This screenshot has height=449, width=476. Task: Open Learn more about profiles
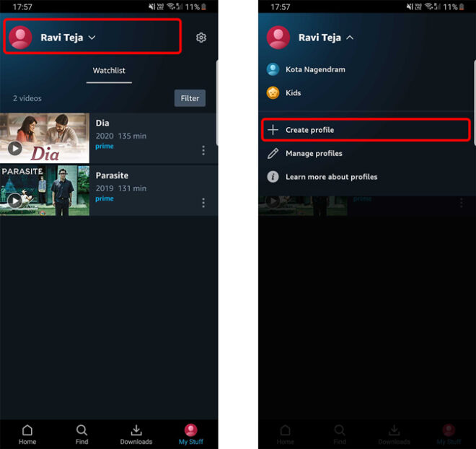[331, 177]
